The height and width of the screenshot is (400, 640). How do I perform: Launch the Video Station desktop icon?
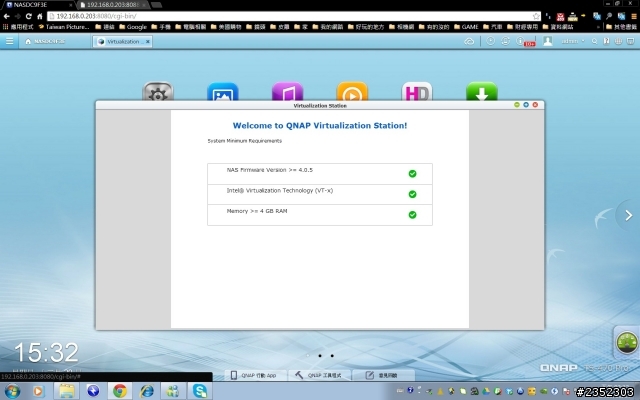[352, 91]
